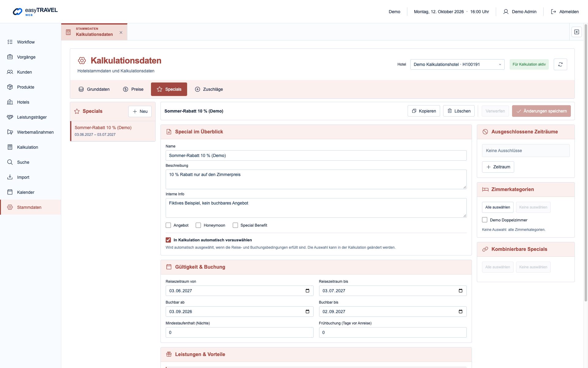588x368 pixels.
Task: Open Import in the sidebar
Action: pyautogui.click(x=30, y=177)
